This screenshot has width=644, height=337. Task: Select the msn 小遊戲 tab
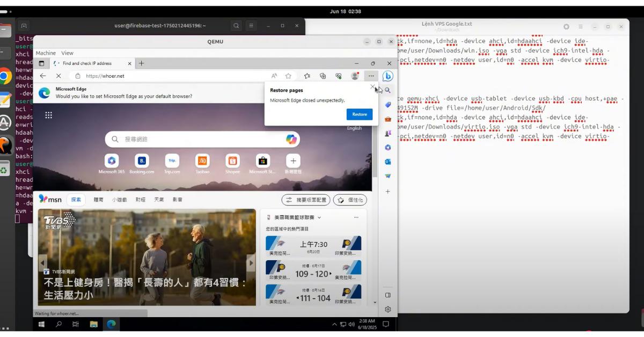point(119,200)
